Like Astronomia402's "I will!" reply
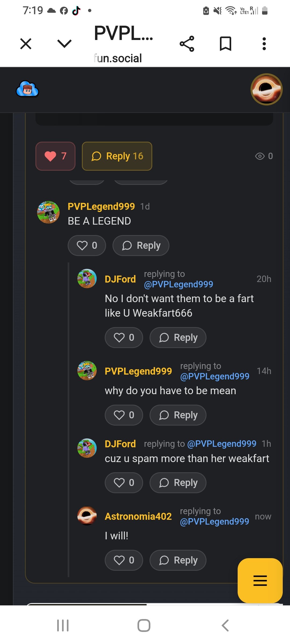290x644 pixels. (124, 560)
